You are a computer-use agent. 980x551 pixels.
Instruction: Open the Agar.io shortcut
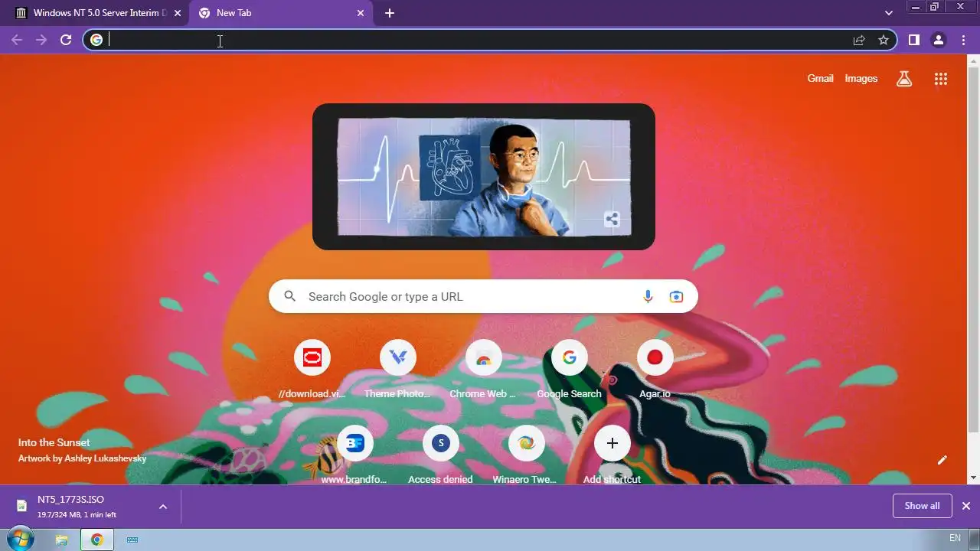pyautogui.click(x=655, y=370)
